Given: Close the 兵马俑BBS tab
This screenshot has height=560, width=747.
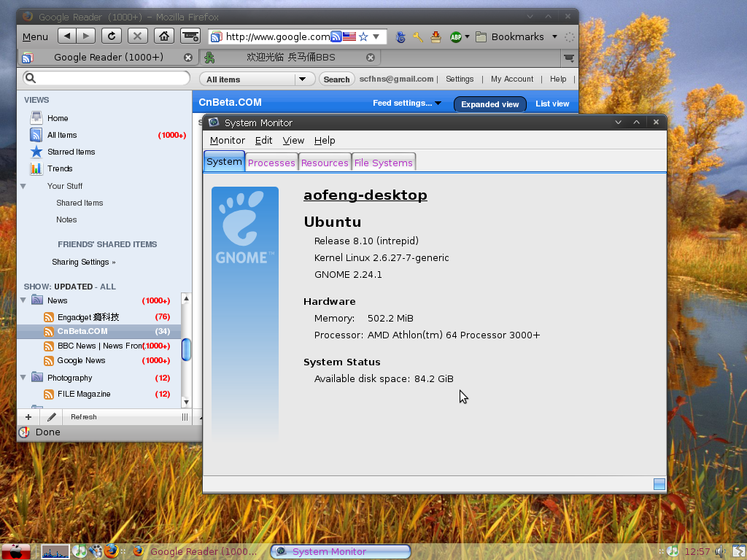Looking at the screenshot, I should pyautogui.click(x=370, y=58).
